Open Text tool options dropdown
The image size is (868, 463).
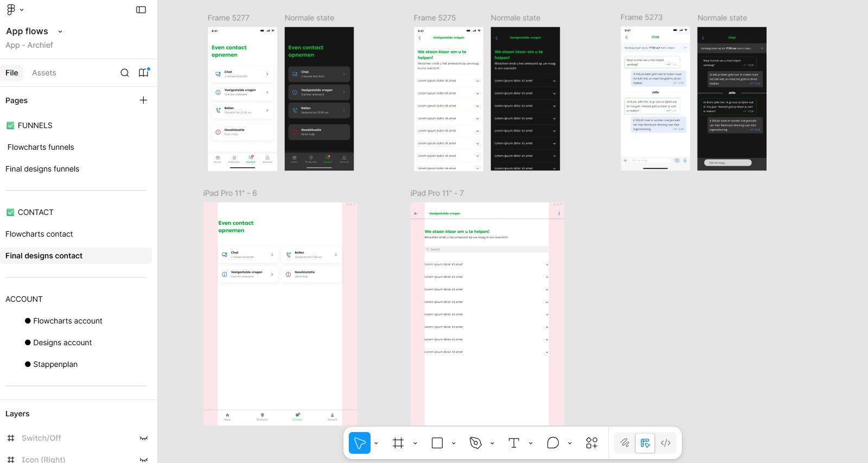coord(531,443)
